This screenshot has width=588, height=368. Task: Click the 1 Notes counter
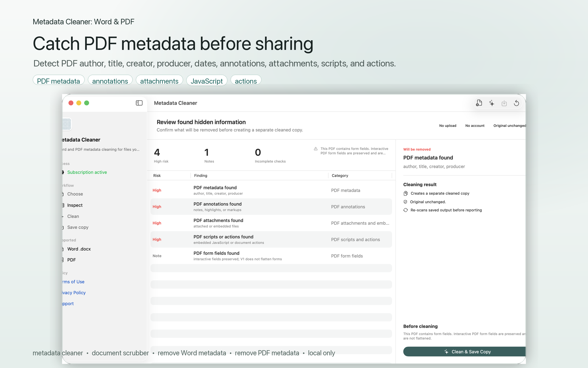[209, 155]
